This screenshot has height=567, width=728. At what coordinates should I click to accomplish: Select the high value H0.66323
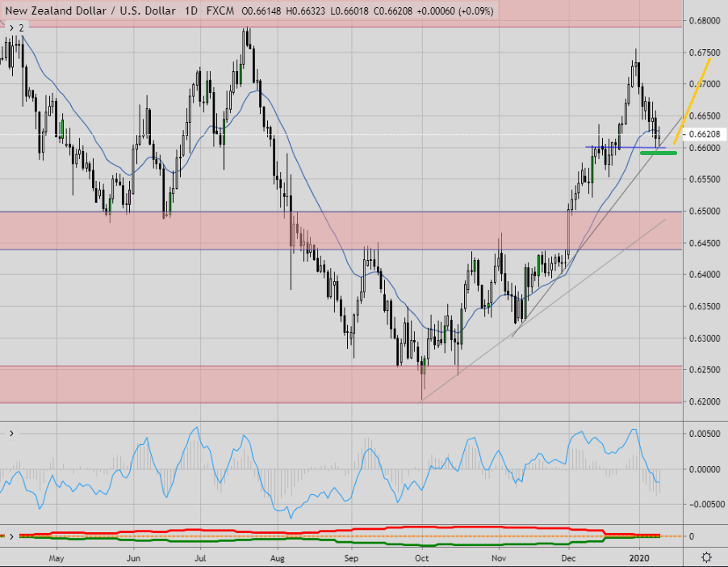[x=306, y=10]
